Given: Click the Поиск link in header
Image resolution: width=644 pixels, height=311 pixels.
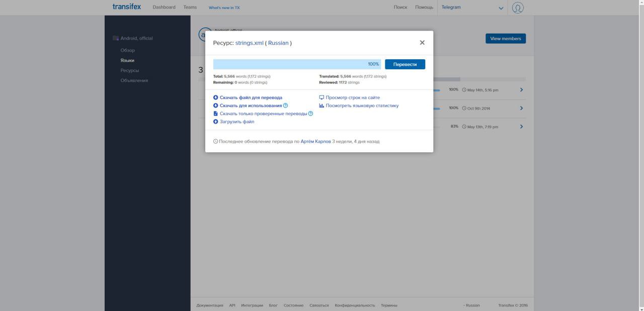Looking at the screenshot, I should (400, 7).
